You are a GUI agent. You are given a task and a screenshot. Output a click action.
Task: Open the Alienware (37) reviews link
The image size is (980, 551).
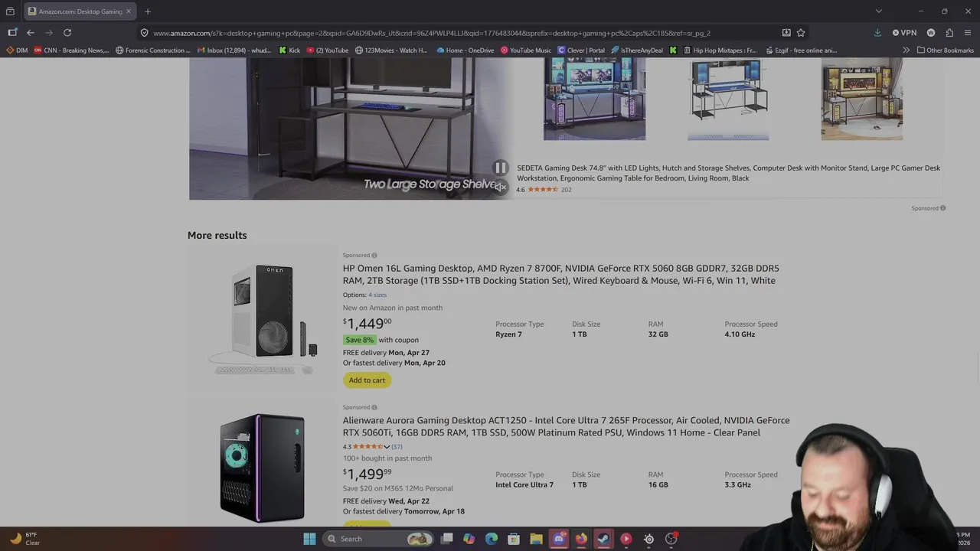click(397, 447)
